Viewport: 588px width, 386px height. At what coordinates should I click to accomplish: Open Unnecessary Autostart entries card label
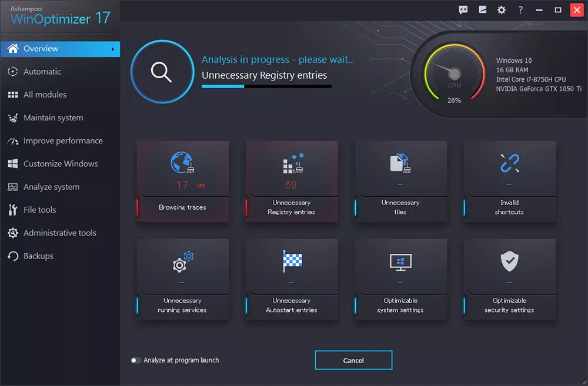coord(292,306)
